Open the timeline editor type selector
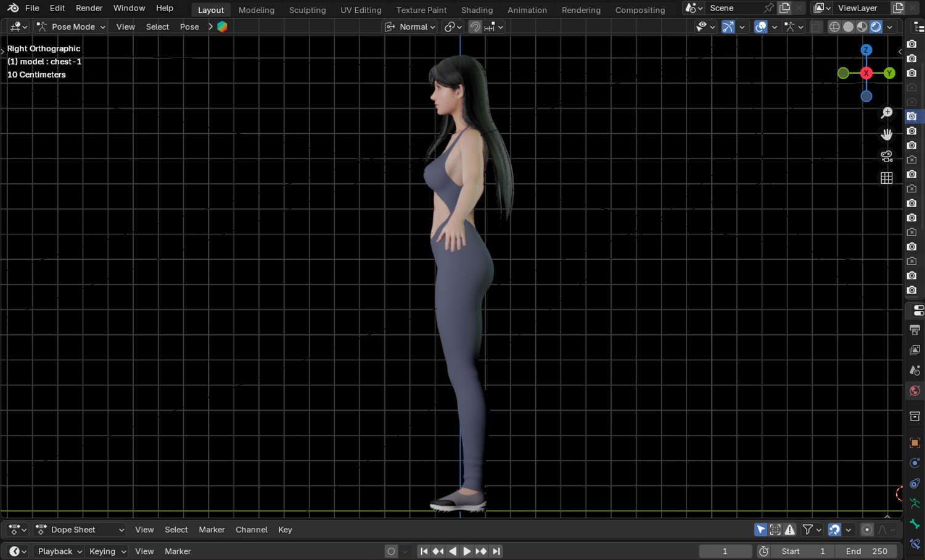925x560 pixels. pyautogui.click(x=17, y=551)
